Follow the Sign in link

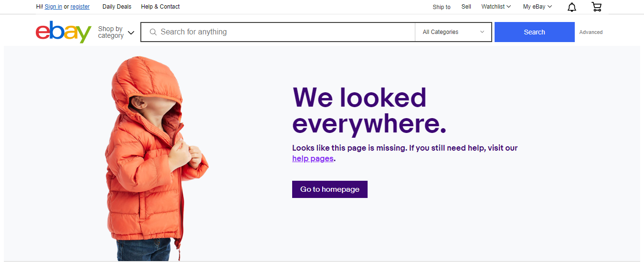(53, 7)
